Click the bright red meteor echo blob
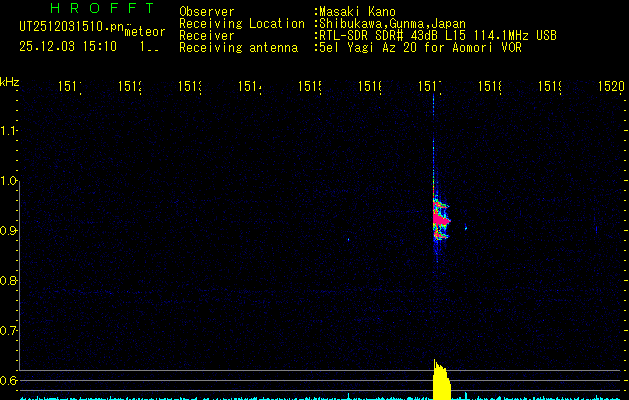 440,214
